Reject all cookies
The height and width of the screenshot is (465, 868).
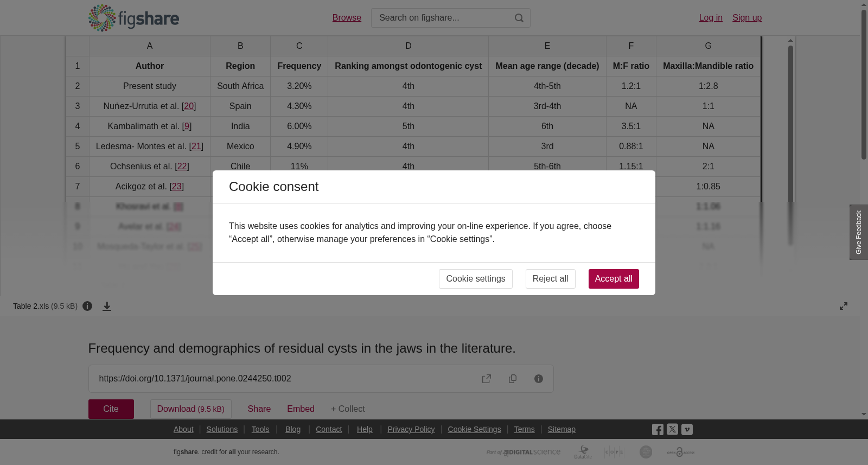click(550, 279)
